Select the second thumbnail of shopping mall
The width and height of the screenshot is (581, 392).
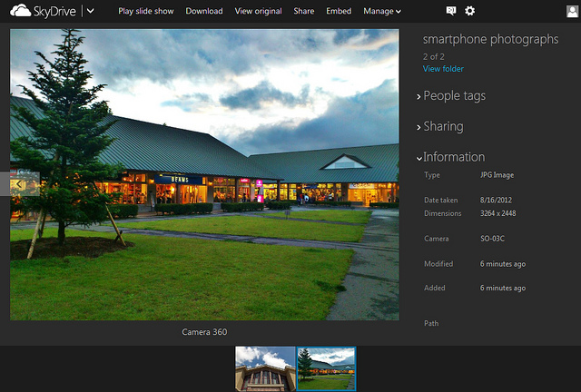326,368
